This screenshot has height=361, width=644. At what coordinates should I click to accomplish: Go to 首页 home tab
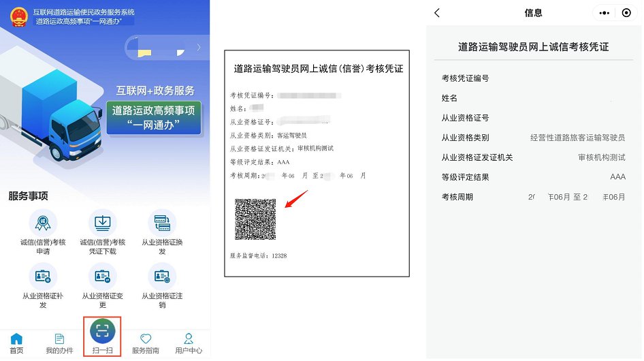coord(16,344)
